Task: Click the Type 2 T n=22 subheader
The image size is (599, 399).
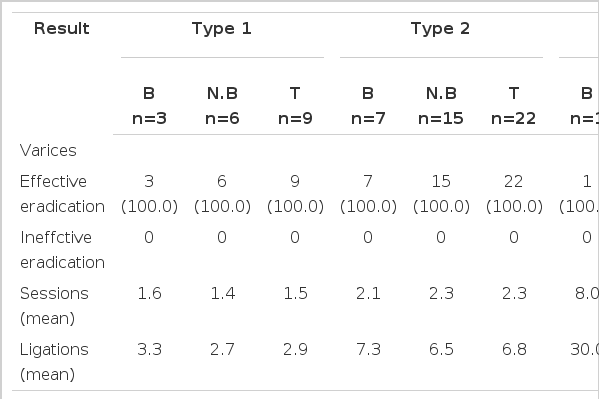Action: [514, 106]
